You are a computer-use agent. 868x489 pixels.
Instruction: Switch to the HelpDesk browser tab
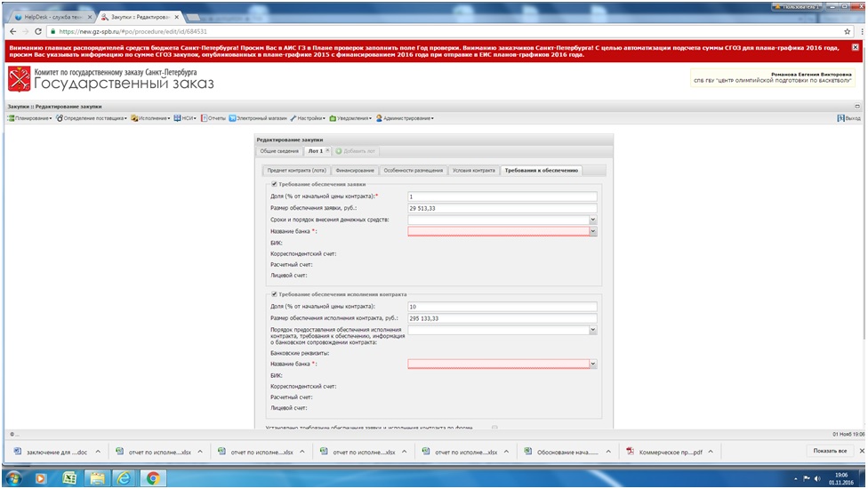(x=52, y=17)
